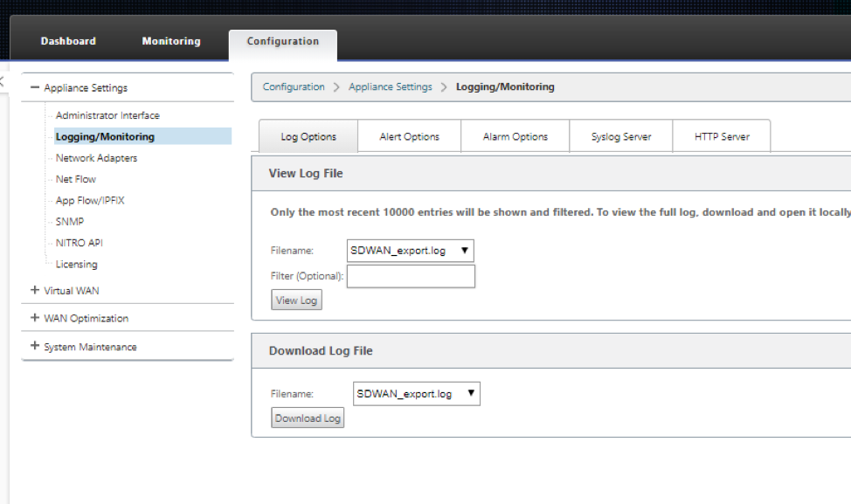Viewport: 851px width, 504px height.
Task: Open the NITRO API settings item
Action: [80, 243]
